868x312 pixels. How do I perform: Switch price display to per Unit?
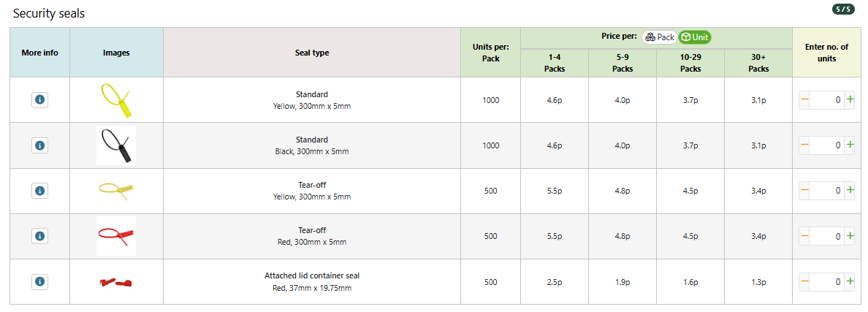pos(695,37)
